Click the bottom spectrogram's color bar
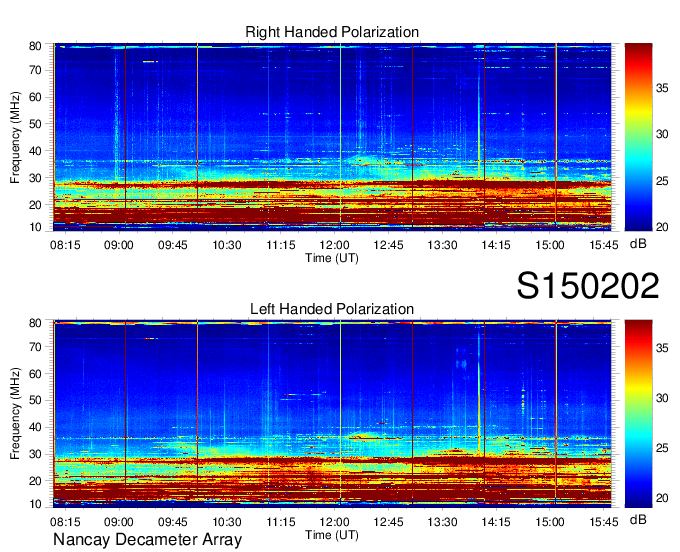This screenshot has height=552, width=680. (x=638, y=414)
